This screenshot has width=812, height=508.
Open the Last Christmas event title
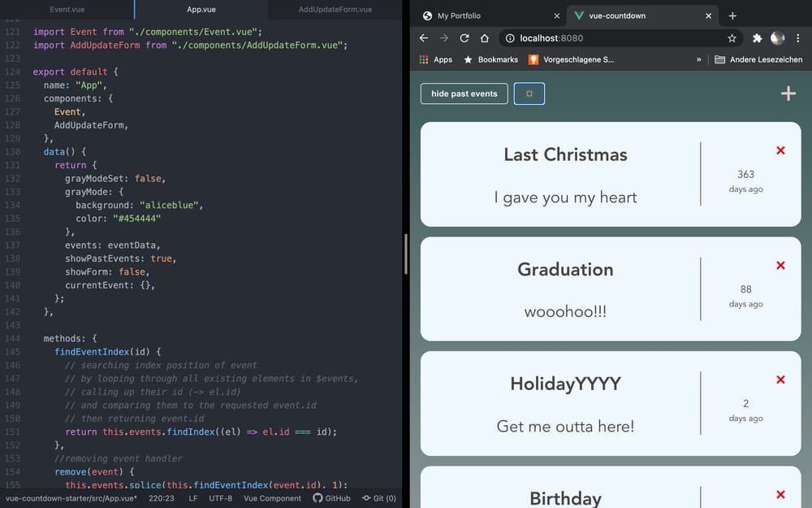[565, 154]
